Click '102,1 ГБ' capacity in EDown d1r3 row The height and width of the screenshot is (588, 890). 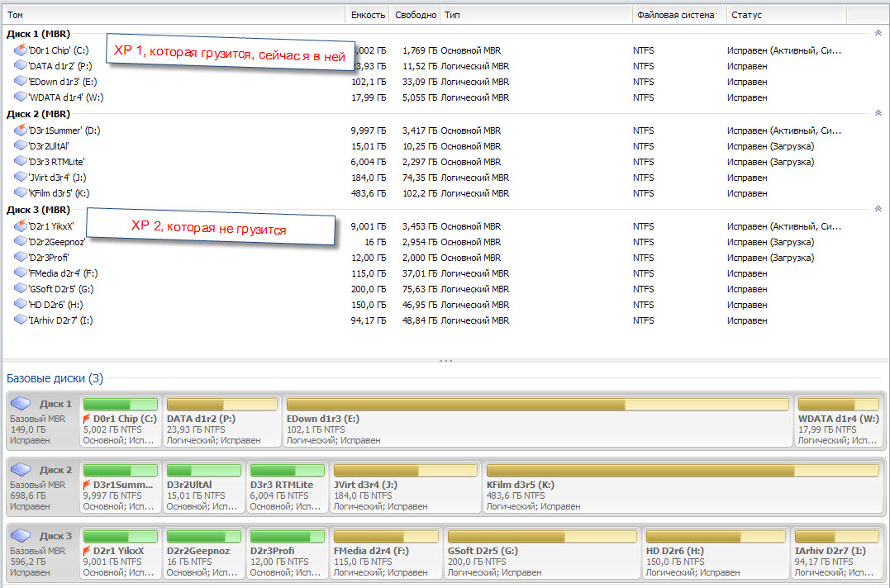(369, 82)
